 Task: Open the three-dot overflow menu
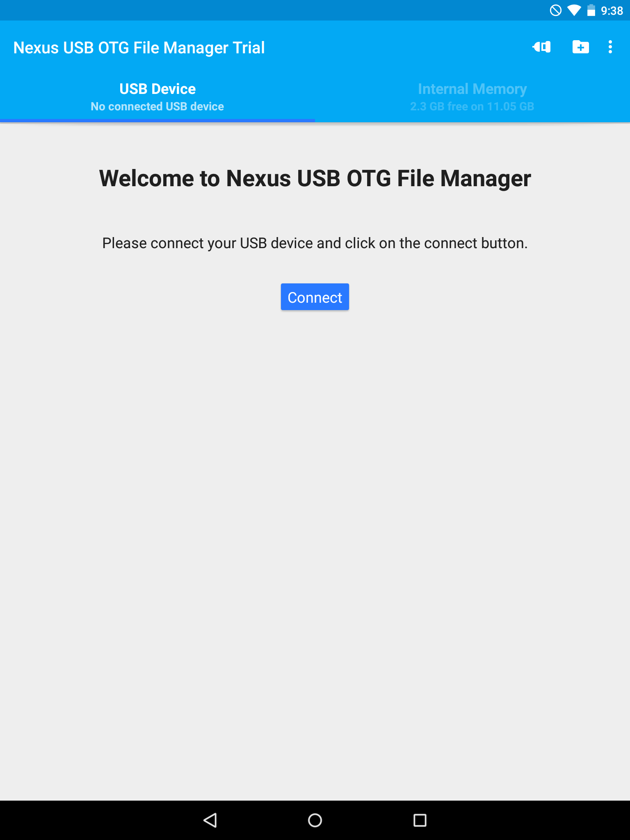click(610, 47)
